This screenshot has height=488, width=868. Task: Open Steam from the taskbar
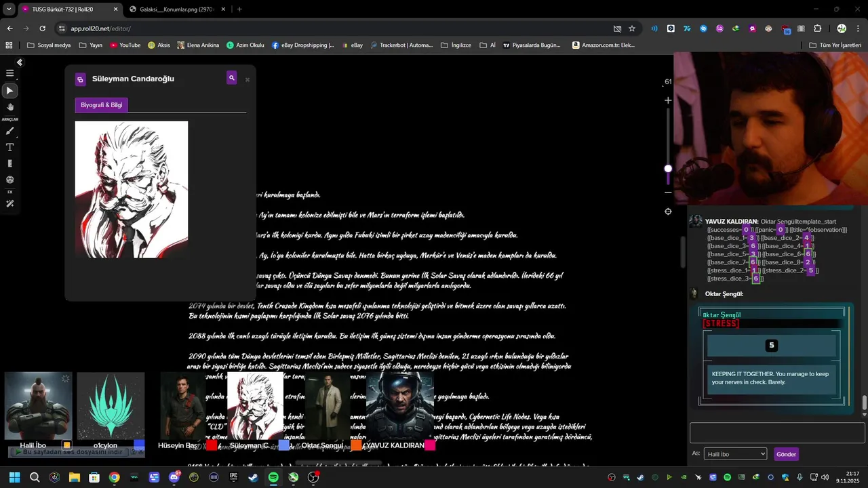coord(253,477)
